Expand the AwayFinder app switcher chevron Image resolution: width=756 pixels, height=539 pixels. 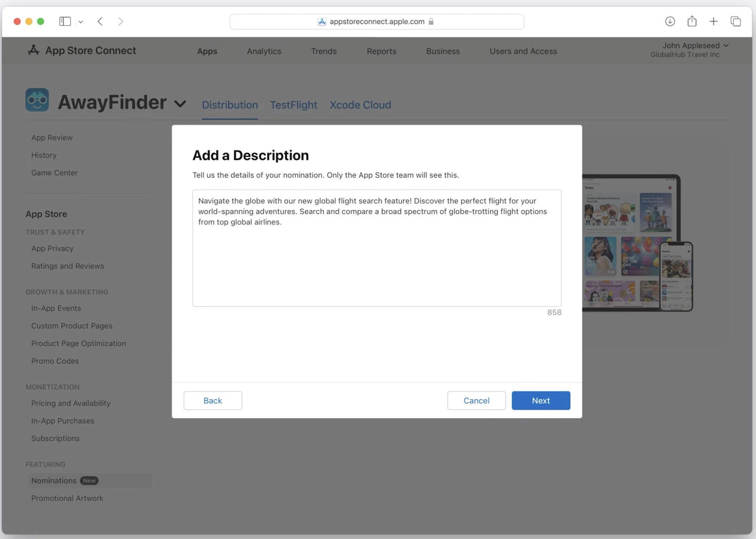click(x=180, y=104)
